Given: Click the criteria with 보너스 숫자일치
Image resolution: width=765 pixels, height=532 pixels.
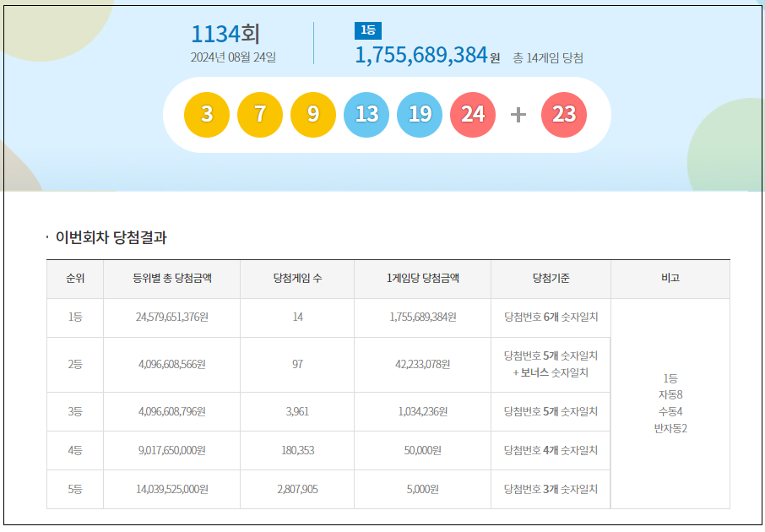Looking at the screenshot, I should point(551,365).
